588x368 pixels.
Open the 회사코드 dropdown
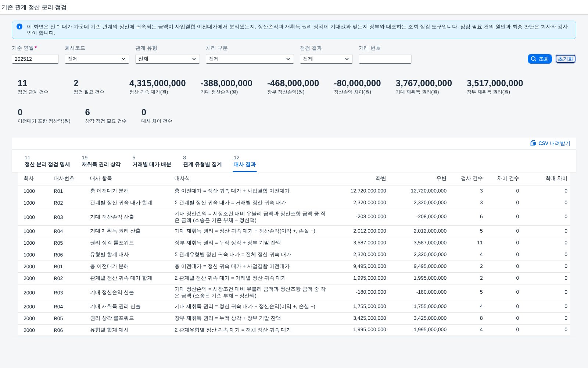[x=97, y=59]
